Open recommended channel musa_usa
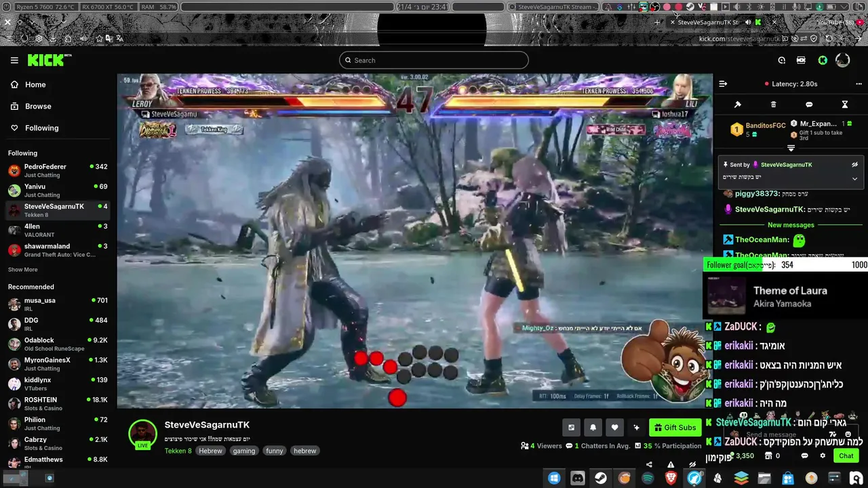868x488 pixels. [58, 304]
